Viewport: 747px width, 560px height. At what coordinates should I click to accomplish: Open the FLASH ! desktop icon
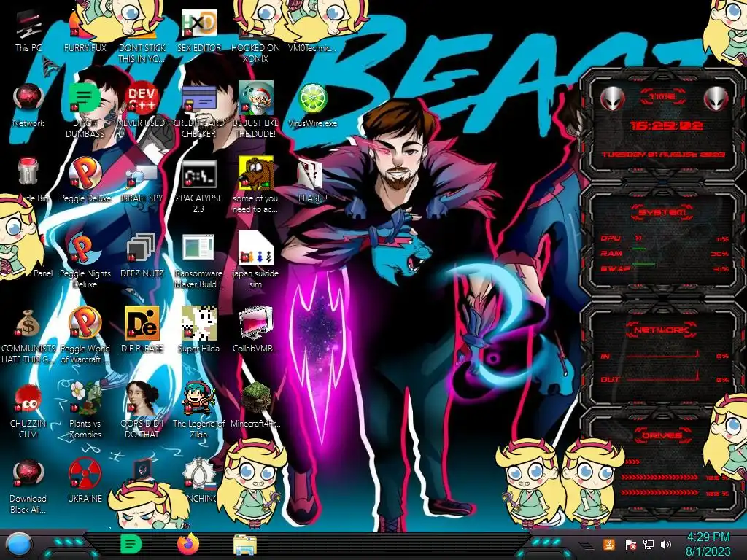(312, 181)
